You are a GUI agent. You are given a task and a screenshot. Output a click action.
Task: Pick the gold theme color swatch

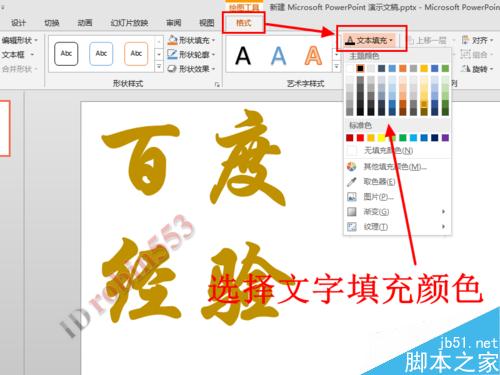click(424, 69)
